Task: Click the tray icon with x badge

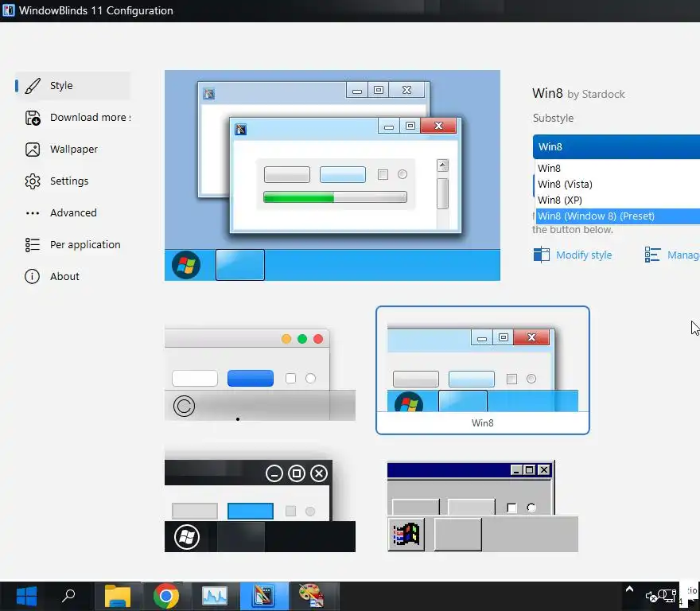Action: 651,597
